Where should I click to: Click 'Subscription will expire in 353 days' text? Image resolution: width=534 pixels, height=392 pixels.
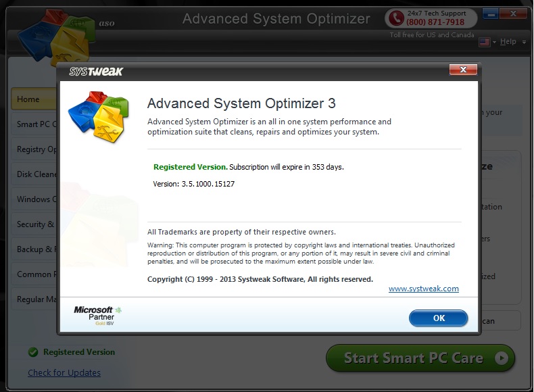pos(287,167)
